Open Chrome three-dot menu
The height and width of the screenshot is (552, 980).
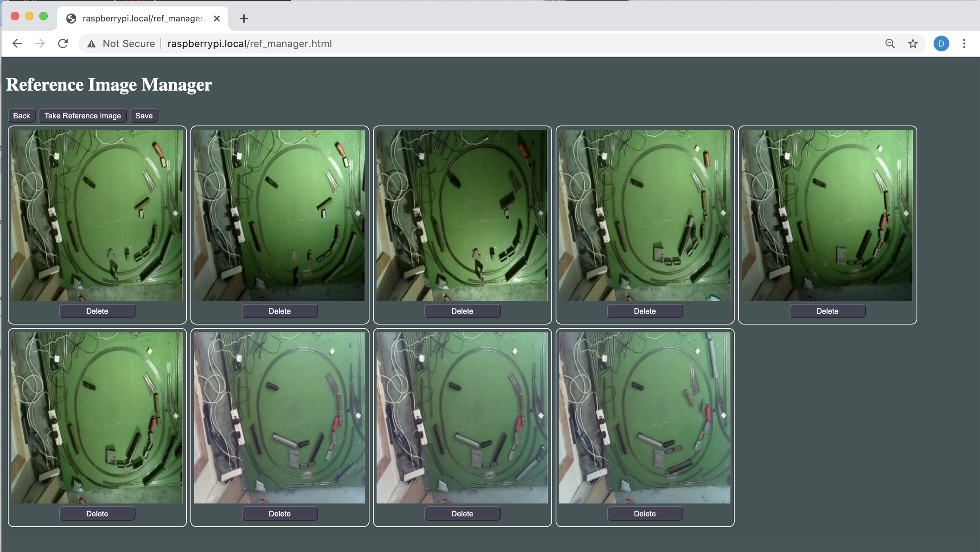point(964,44)
